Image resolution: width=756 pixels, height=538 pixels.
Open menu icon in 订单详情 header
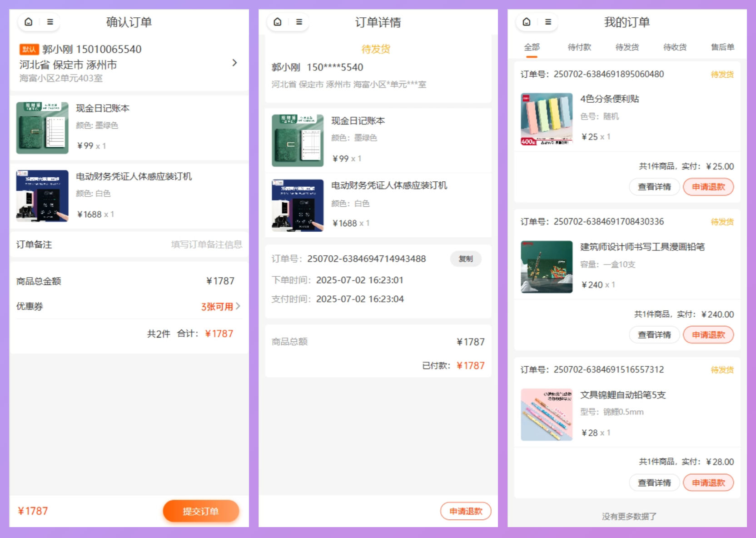pyautogui.click(x=299, y=22)
